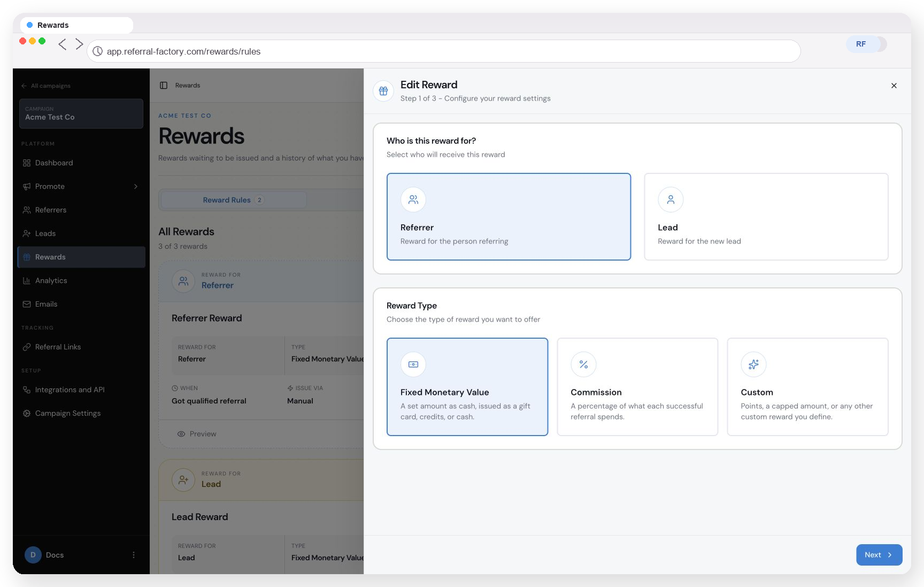Click the Preview link on Referrer Reward
Screen dimensions: 924x587
pos(197,434)
